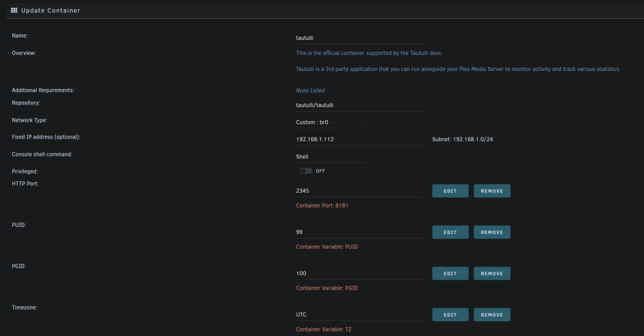Click the 'Overview:' label

[24, 53]
